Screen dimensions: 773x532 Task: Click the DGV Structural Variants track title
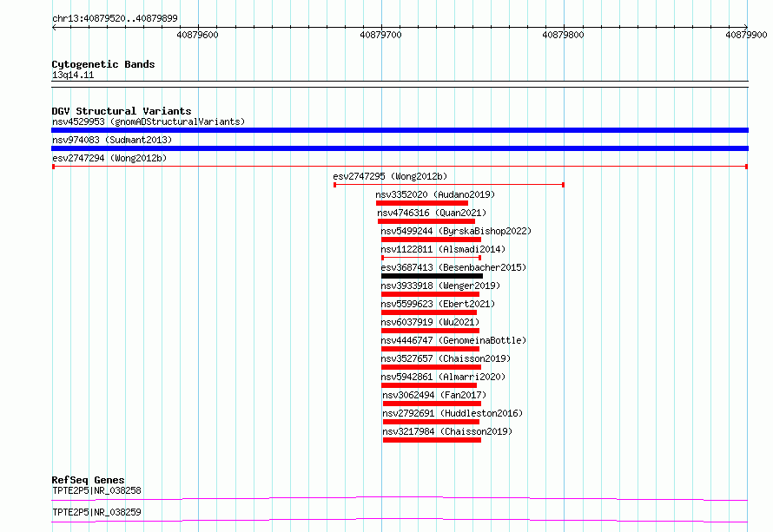[122, 111]
